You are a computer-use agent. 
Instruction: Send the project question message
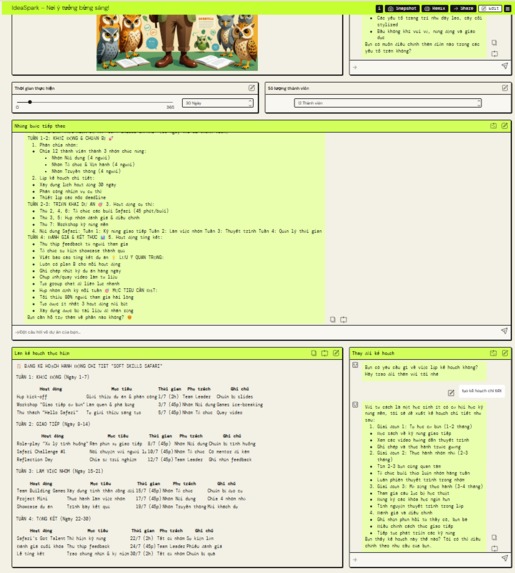[504, 331]
